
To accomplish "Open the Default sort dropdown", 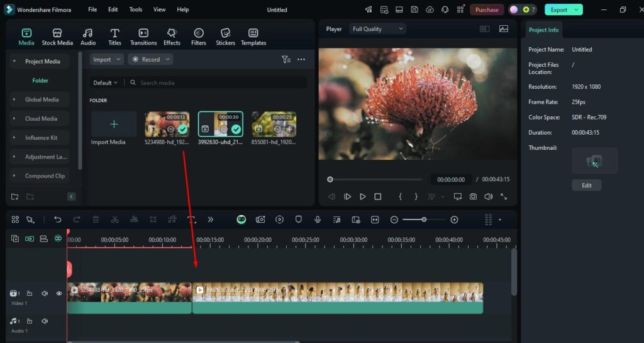I will [x=105, y=82].
